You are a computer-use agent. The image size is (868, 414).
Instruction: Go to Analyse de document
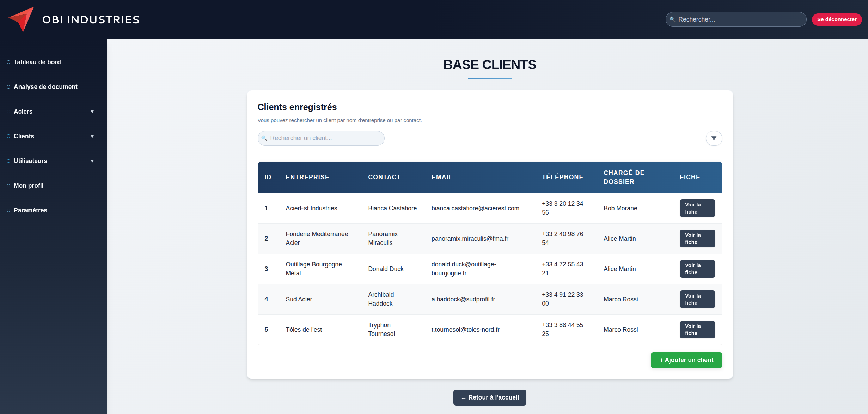point(45,87)
